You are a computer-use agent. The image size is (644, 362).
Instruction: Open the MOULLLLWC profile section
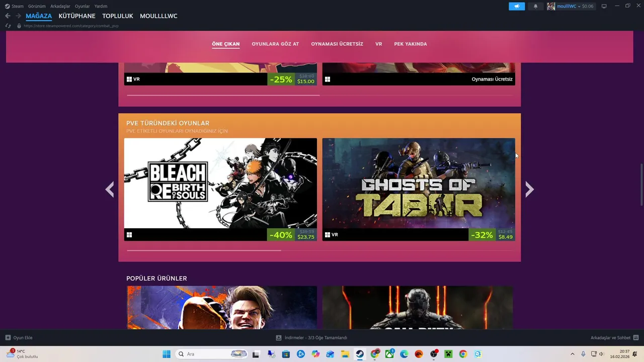point(158,16)
